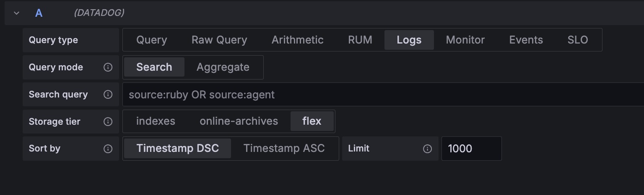
Task: Click the Limit info icon
Action: [427, 149]
